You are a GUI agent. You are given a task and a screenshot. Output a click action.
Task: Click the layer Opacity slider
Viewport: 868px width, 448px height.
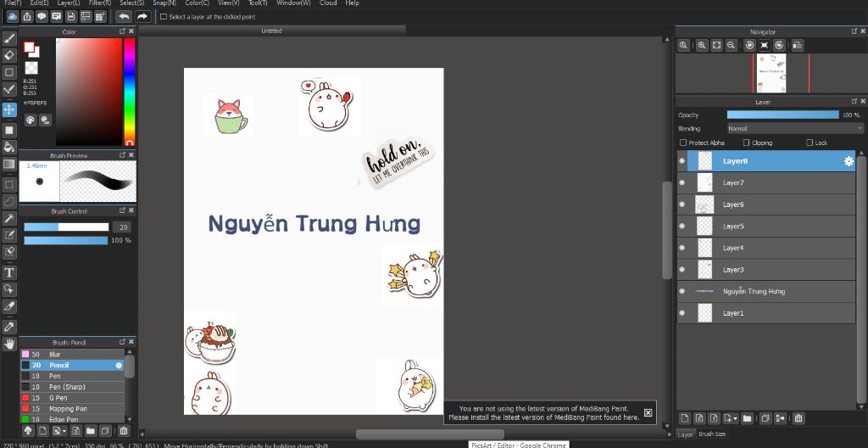pyautogui.click(x=782, y=115)
